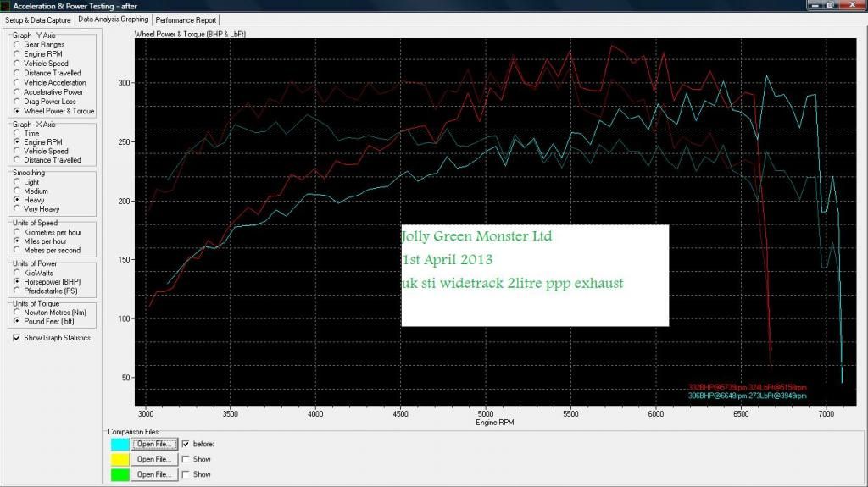868x487 pixels.
Task: Switch to the Setup & Data Capture tab
Action: pyautogui.click(x=38, y=19)
